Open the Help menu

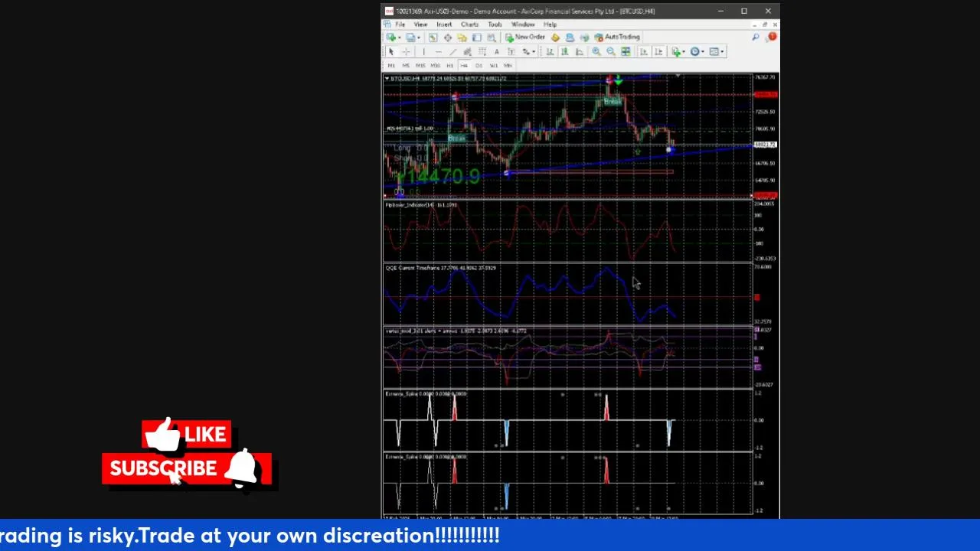pyautogui.click(x=550, y=24)
